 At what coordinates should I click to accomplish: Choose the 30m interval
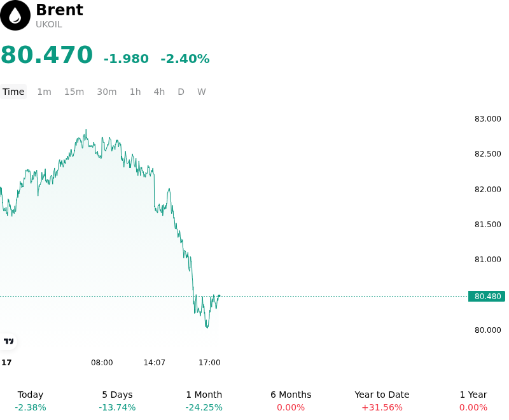click(107, 92)
